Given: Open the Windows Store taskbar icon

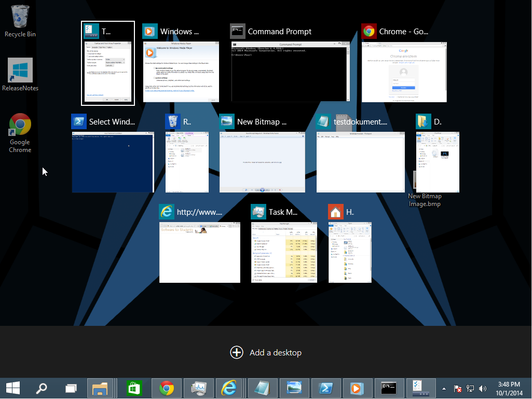Looking at the screenshot, I should 134,388.
